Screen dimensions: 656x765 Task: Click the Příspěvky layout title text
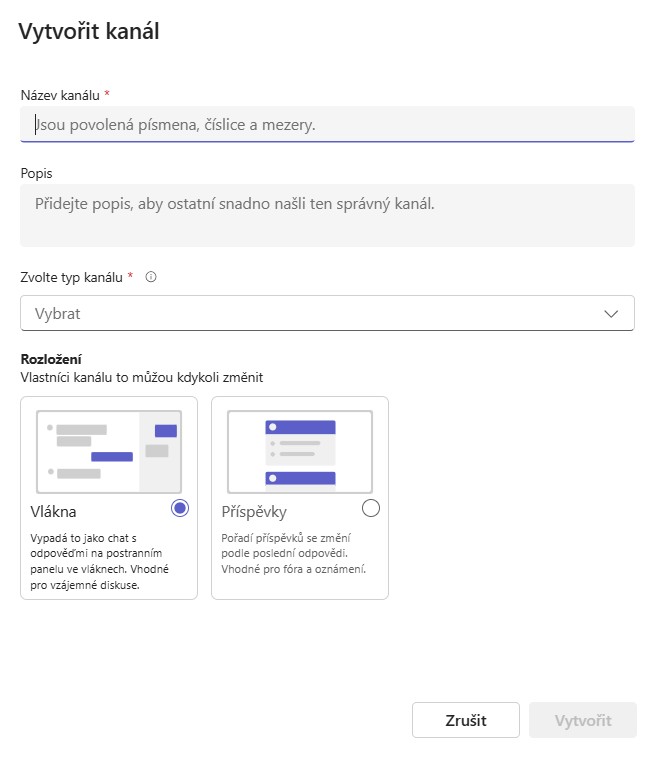coord(254,512)
